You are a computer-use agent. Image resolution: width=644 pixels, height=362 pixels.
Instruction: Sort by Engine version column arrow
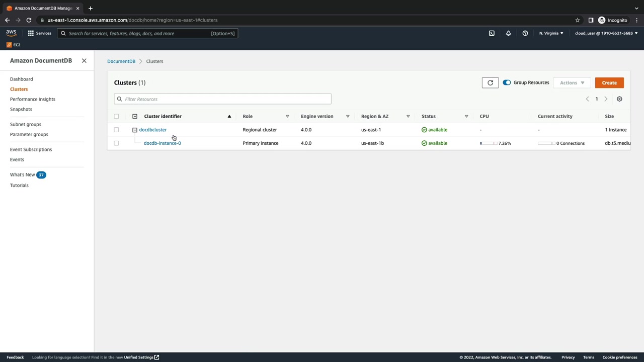click(348, 116)
